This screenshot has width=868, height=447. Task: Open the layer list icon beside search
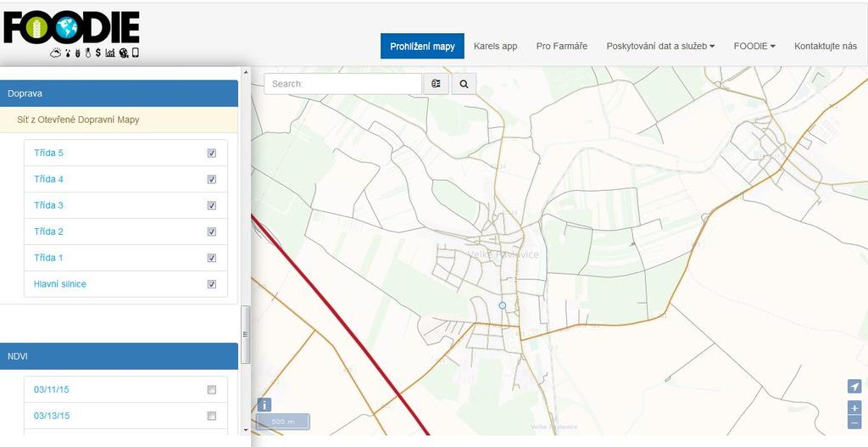tap(437, 84)
